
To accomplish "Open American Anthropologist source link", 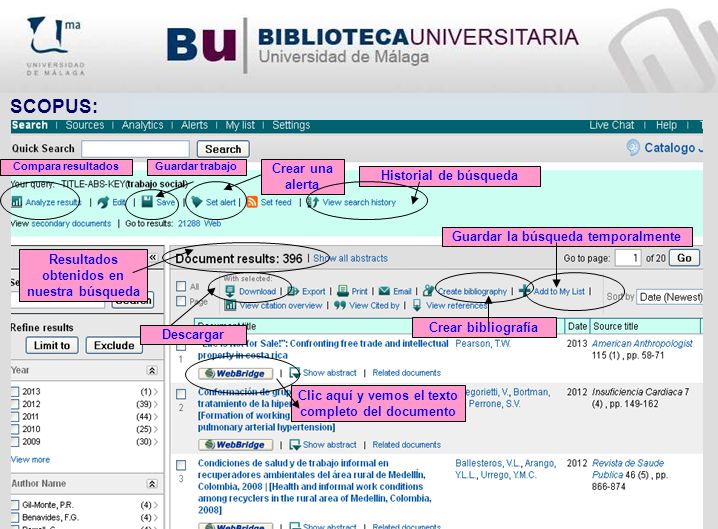I will coord(642,344).
